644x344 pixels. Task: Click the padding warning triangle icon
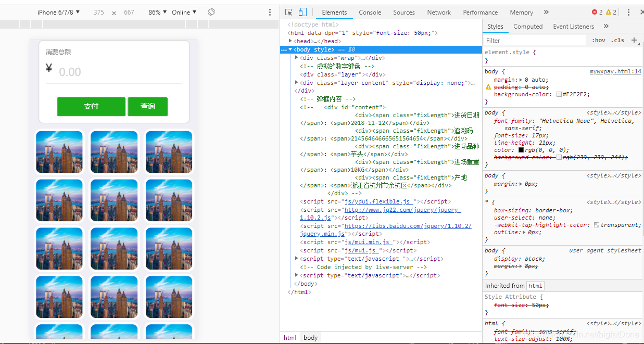pos(488,87)
